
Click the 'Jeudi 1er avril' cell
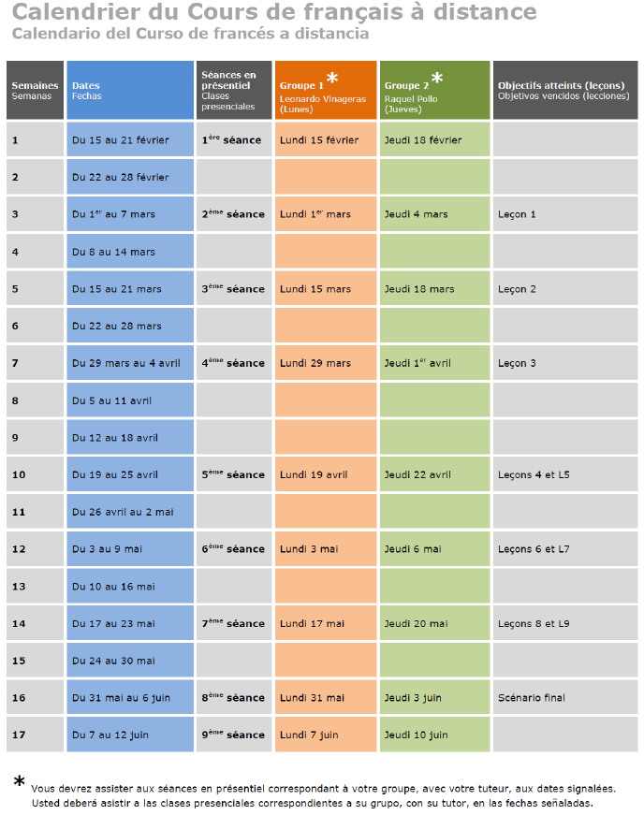click(435, 363)
